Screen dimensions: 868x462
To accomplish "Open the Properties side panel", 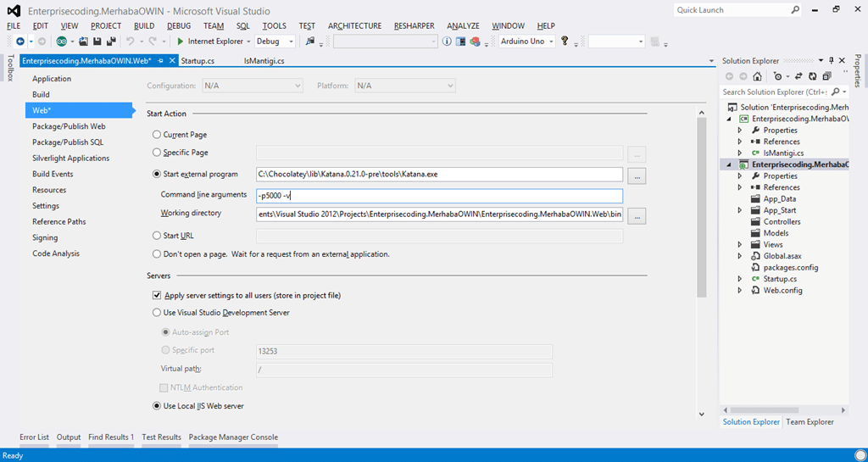I will pyautogui.click(x=858, y=71).
